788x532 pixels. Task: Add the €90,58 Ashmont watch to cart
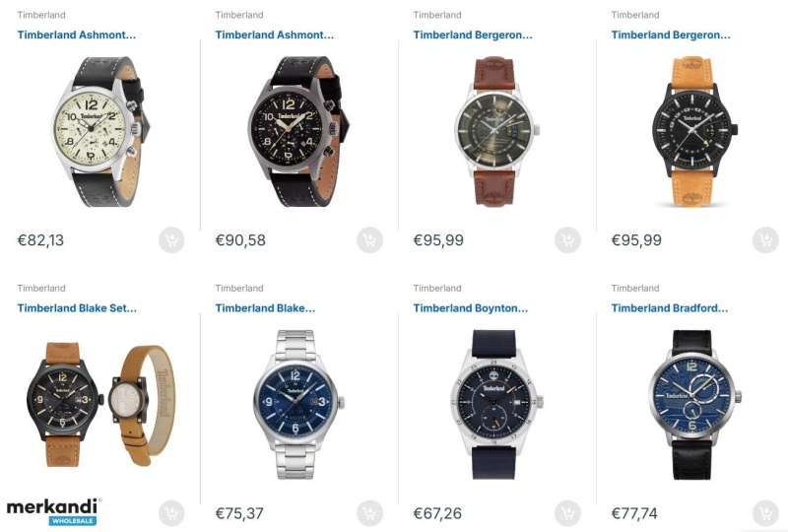pyautogui.click(x=369, y=240)
